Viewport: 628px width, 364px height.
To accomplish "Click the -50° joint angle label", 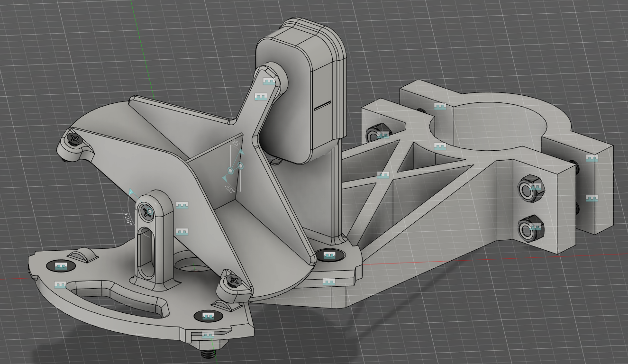I will tap(229, 190).
